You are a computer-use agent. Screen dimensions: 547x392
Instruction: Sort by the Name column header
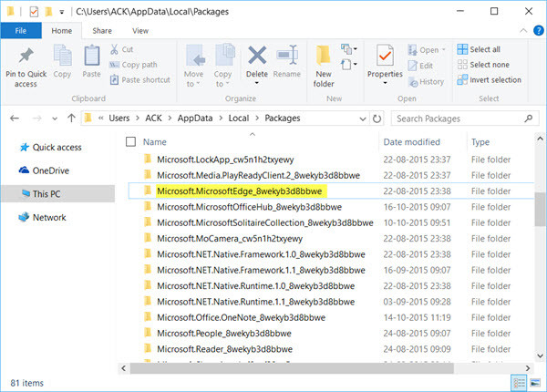155,142
